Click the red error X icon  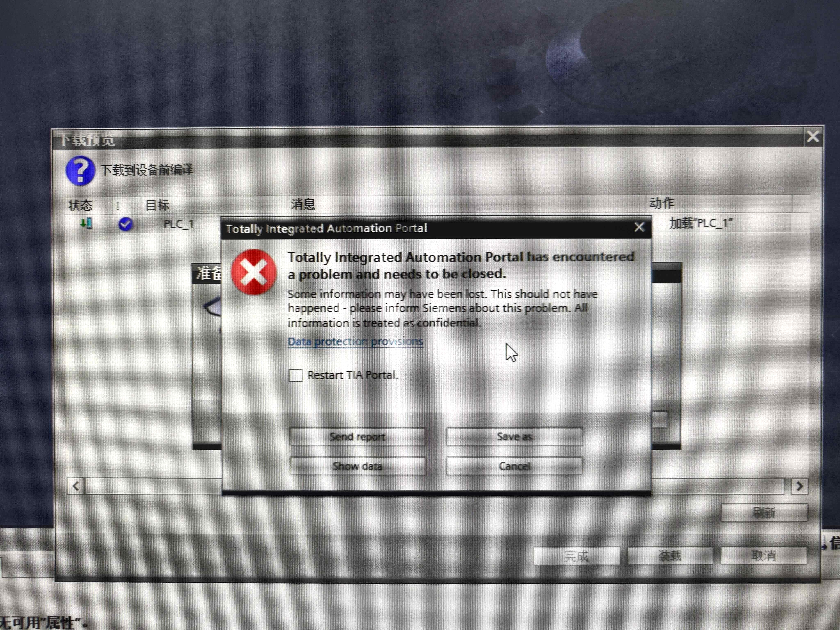pos(254,272)
